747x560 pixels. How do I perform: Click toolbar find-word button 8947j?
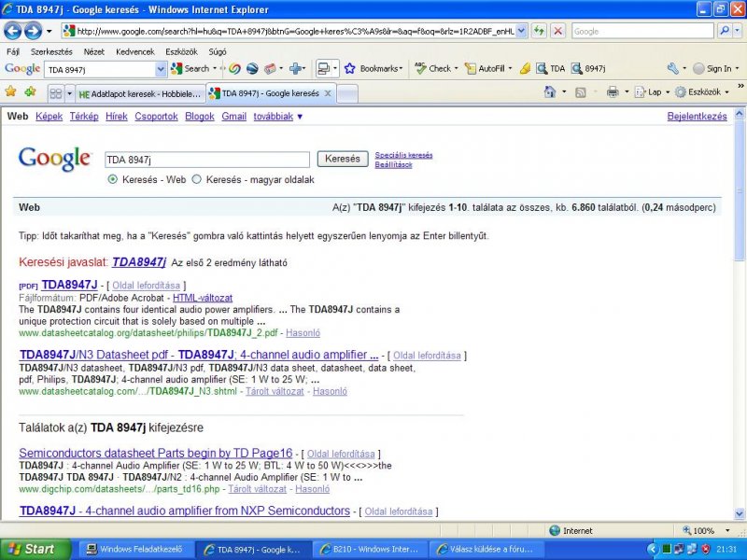(588, 68)
